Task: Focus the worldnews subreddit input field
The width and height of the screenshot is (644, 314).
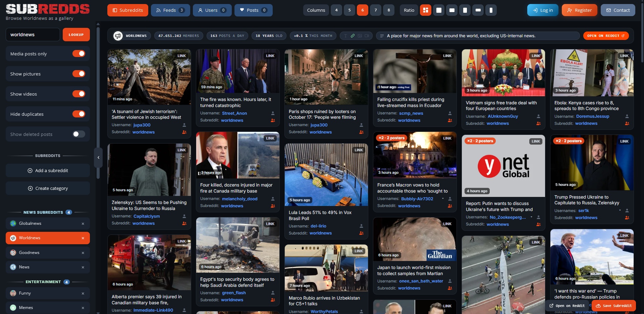Action: [33, 35]
